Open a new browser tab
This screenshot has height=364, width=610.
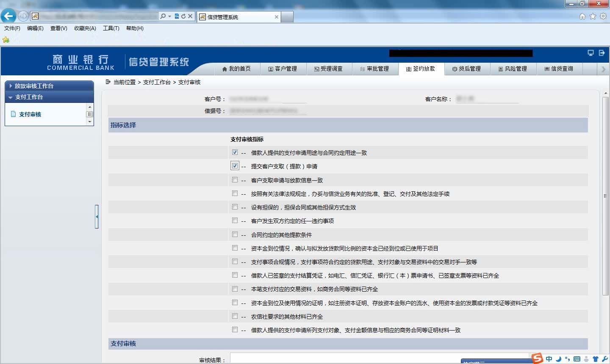click(287, 17)
